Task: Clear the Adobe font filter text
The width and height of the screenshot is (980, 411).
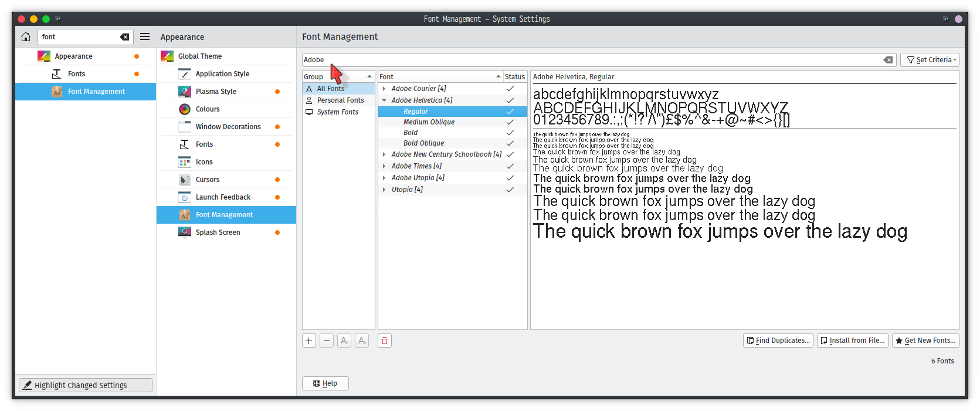Action: point(888,60)
